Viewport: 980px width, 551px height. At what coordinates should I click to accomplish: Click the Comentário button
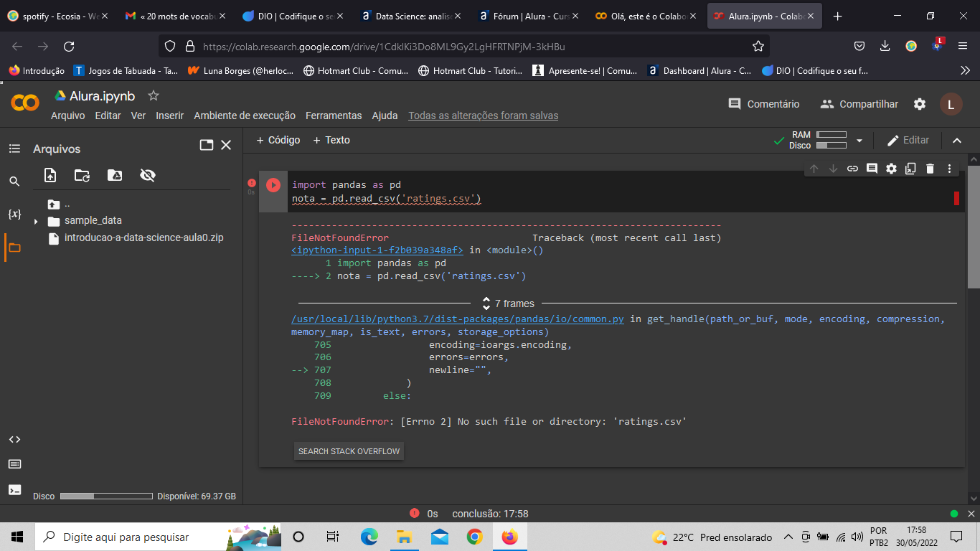point(764,104)
